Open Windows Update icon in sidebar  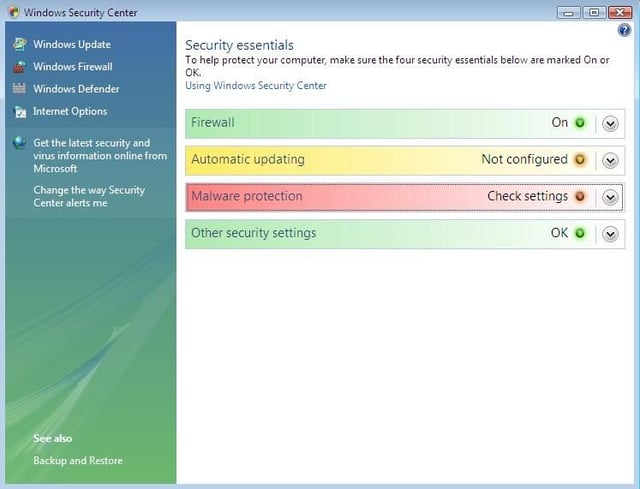19,44
